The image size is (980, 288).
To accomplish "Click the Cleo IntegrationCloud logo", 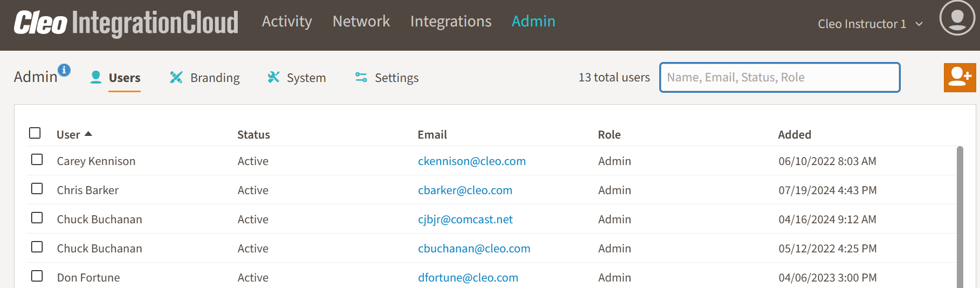I will [x=126, y=23].
